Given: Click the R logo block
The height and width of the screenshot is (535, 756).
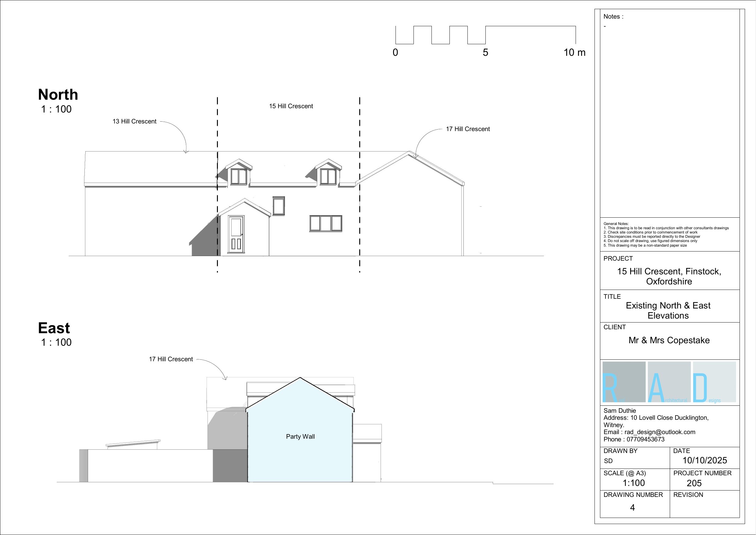Looking at the screenshot, I should pos(624,382).
